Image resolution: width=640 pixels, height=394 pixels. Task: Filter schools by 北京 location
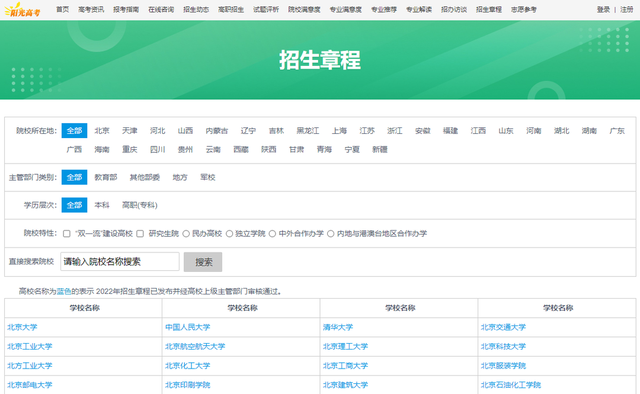pos(102,131)
